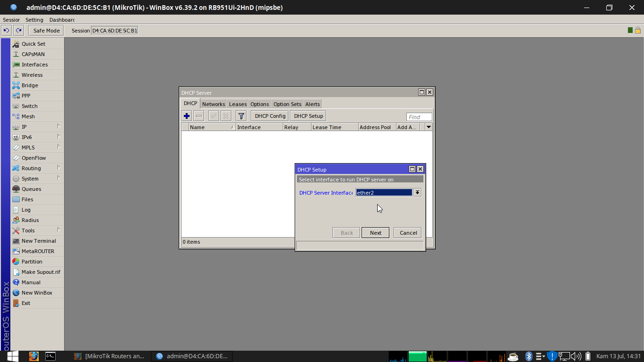Image resolution: width=644 pixels, height=362 pixels.
Task: Click the Find search field
Action: (419, 117)
